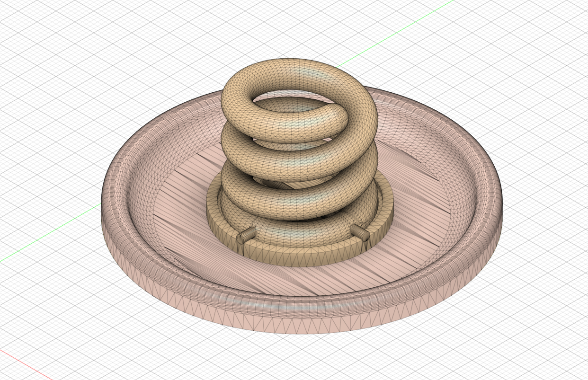This screenshot has height=380, width=588.
Task: Select the green axis line left of the dish
Action: [x=50, y=232]
